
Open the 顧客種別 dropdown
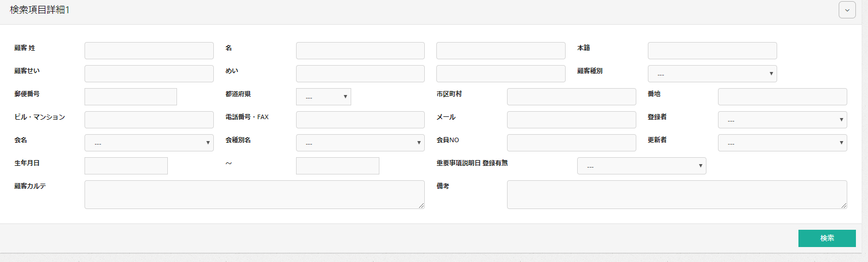tap(712, 74)
